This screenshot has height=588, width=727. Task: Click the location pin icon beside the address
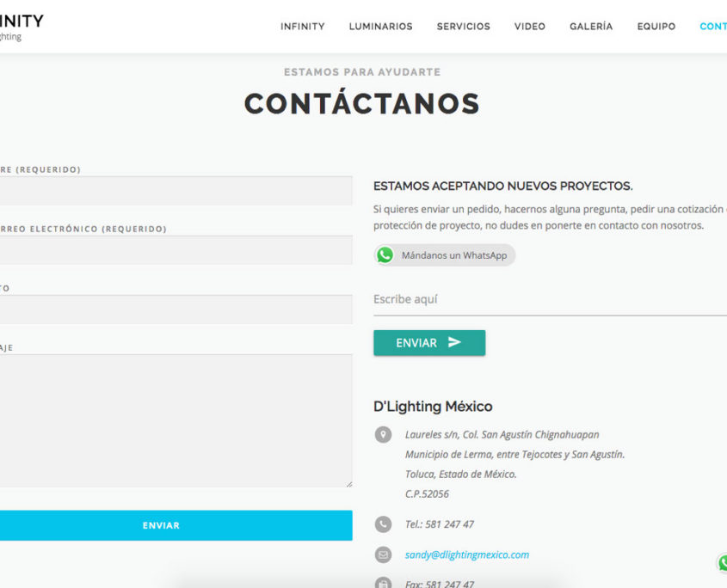pos(384,435)
